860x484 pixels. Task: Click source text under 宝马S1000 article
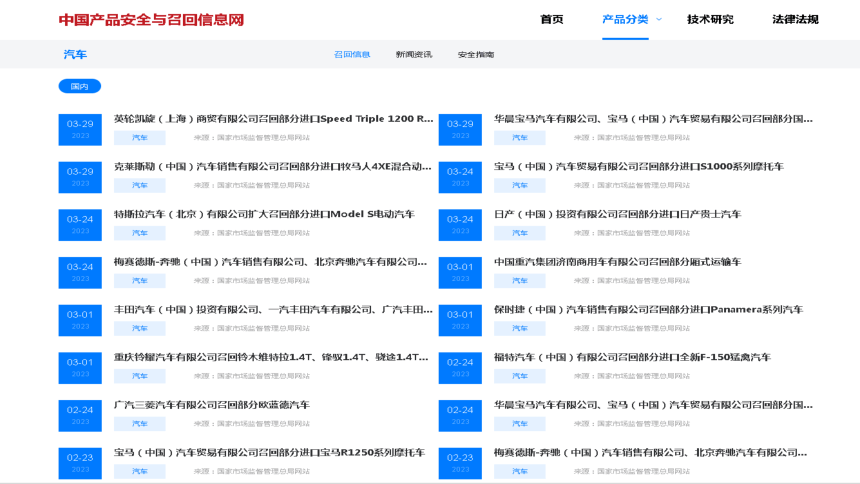632,185
